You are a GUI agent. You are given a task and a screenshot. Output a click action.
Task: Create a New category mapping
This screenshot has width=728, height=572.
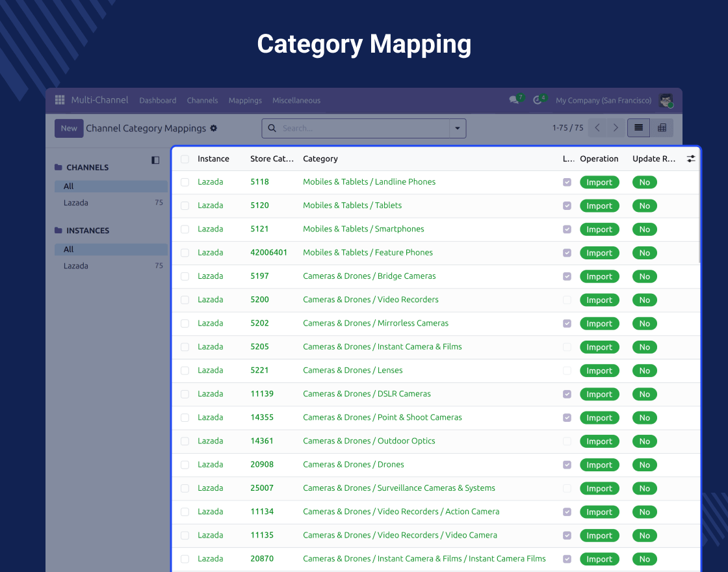pos(69,128)
